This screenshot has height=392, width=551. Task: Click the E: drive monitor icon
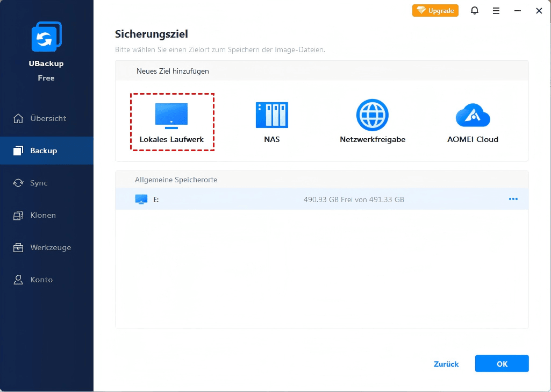click(141, 199)
